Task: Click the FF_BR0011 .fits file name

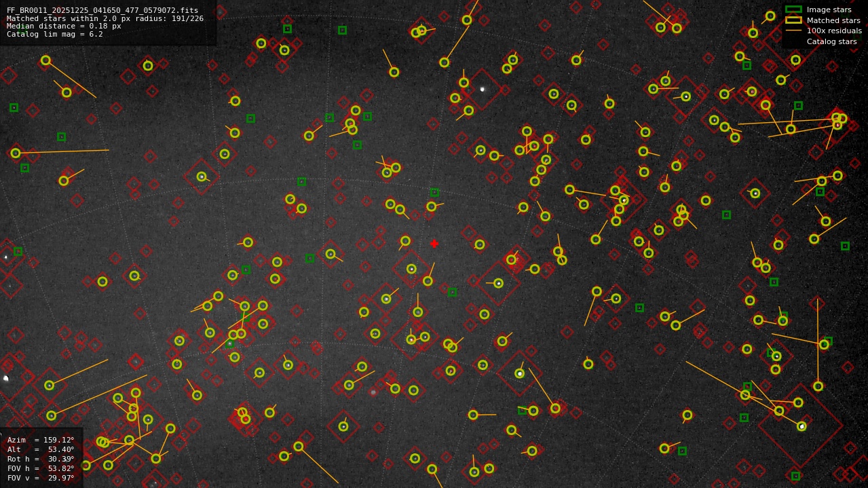Action: coord(102,11)
